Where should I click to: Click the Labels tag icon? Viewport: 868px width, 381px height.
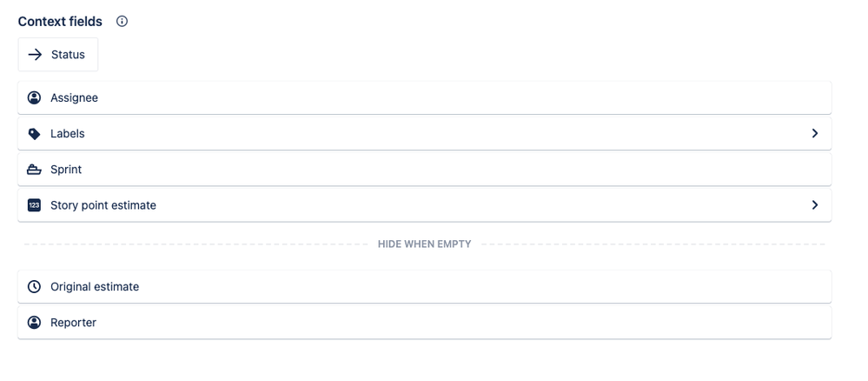point(35,134)
